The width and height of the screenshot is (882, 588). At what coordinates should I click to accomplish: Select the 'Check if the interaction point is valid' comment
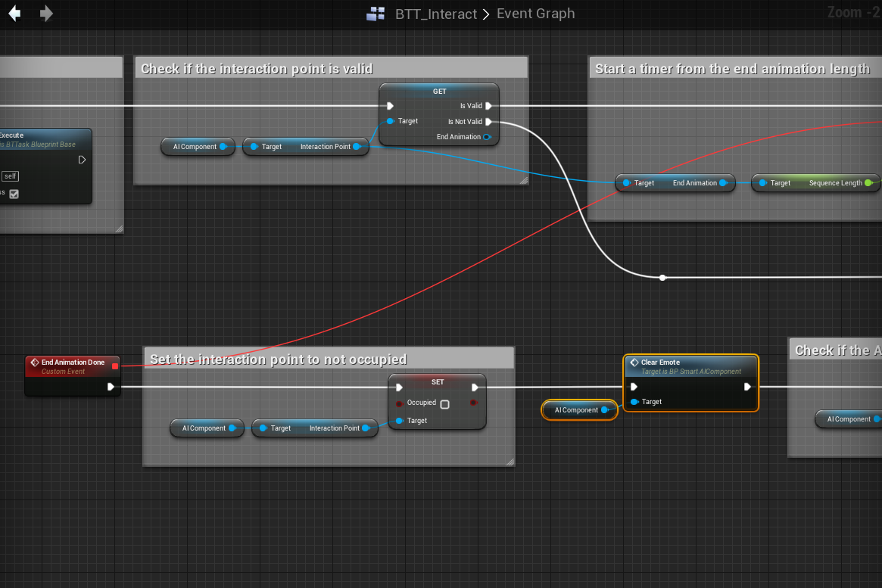tap(256, 69)
